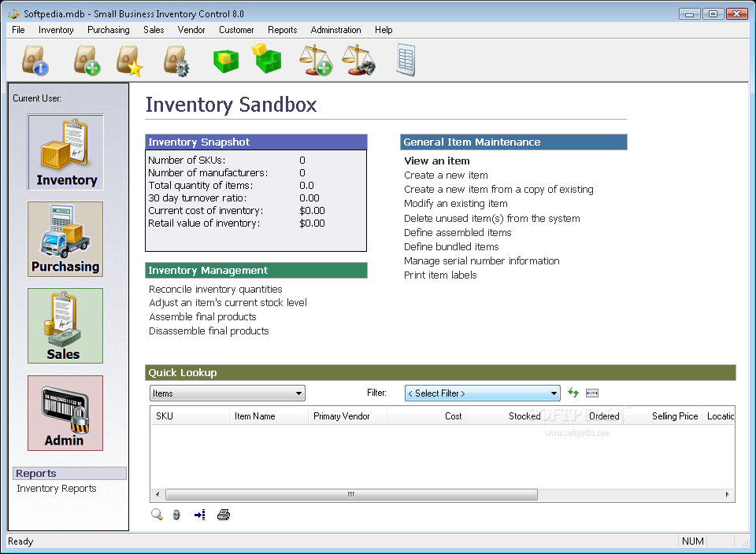
Task: Click the scroll right arrow of lookup grid
Action: pos(727,494)
